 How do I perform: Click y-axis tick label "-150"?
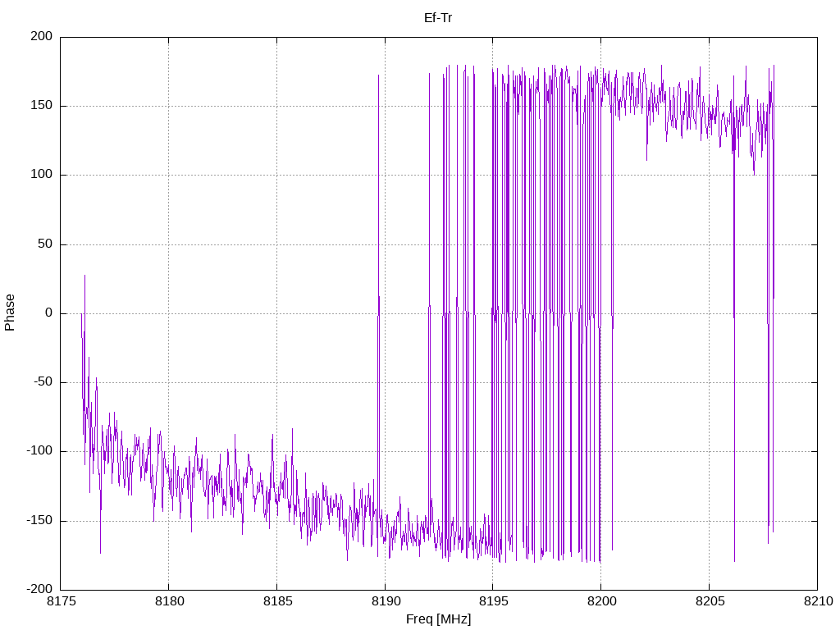tap(39, 520)
